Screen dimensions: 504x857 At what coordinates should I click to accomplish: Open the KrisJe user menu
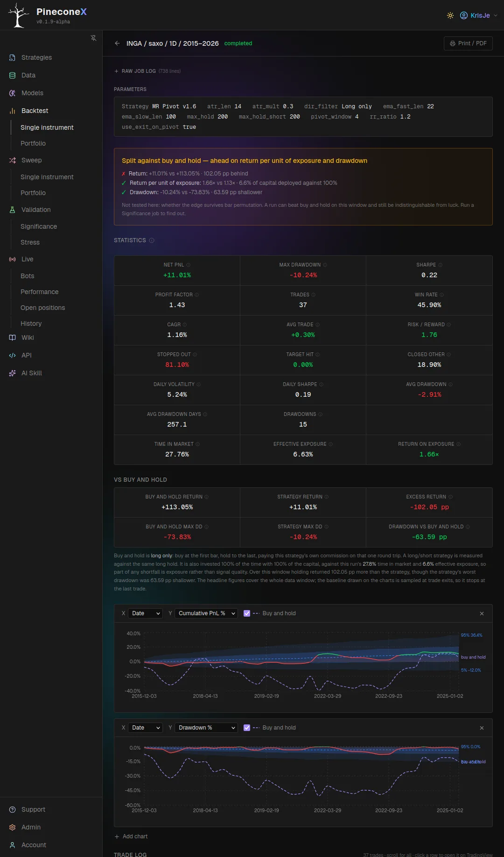(479, 15)
